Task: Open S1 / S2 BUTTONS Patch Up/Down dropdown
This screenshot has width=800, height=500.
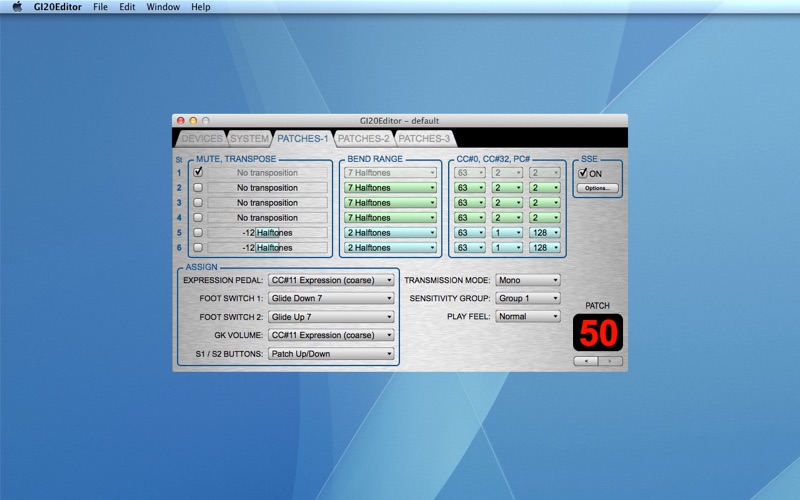Action: (x=331, y=354)
